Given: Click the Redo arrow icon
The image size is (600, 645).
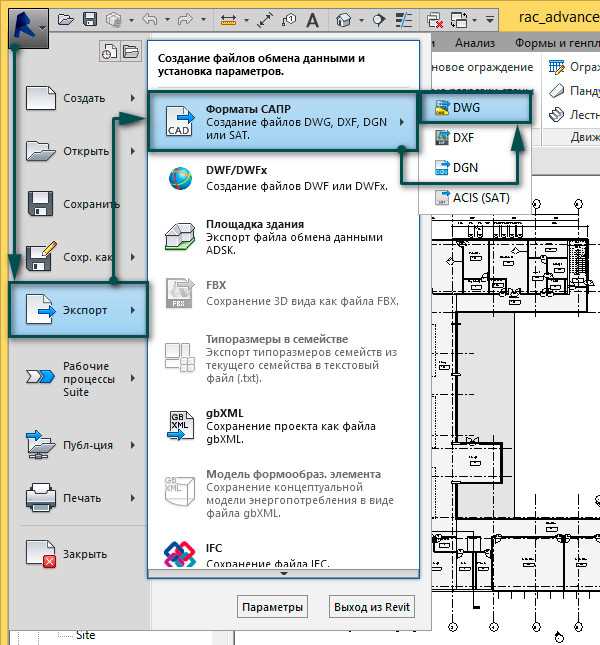Looking at the screenshot, I should (185, 19).
